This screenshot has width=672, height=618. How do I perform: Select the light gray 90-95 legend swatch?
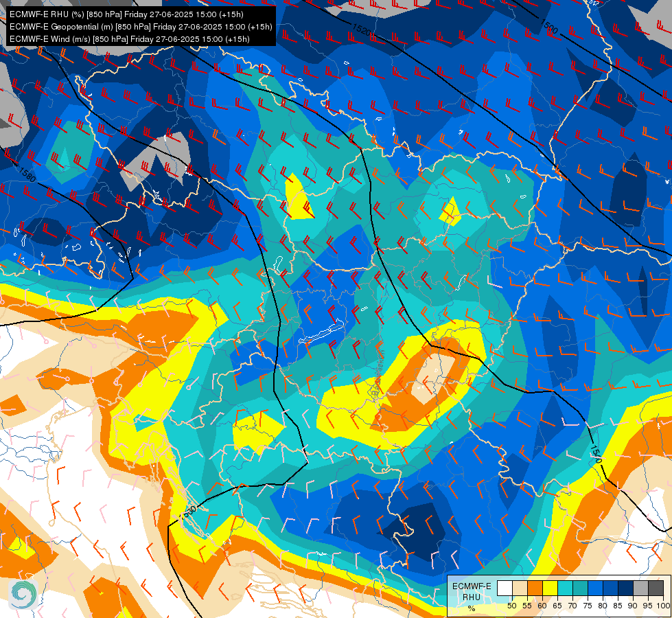(x=640, y=588)
